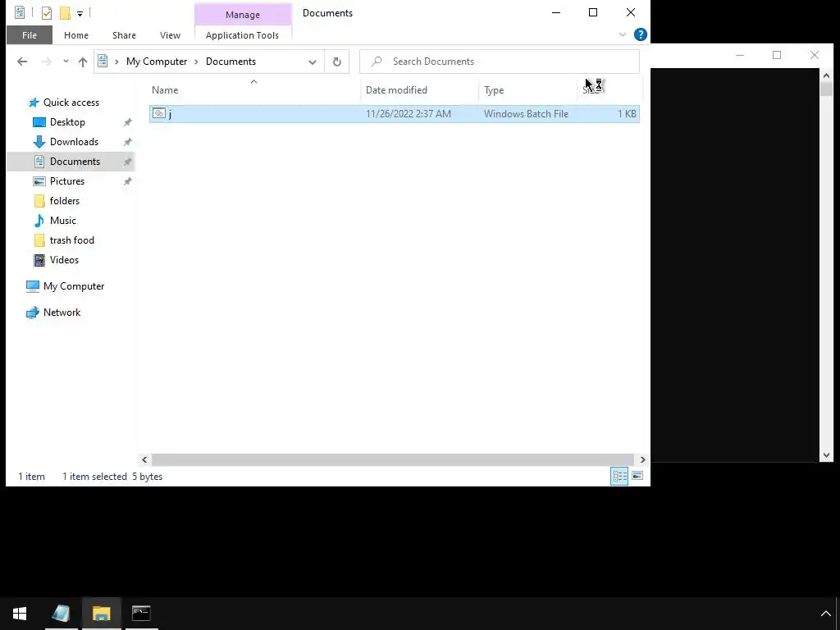Click the Windows Batch File type cell

[526, 113]
